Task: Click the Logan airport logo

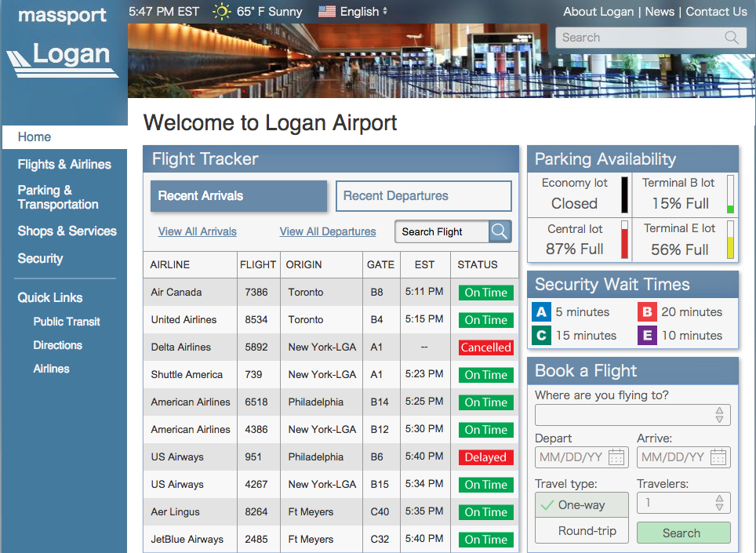Action: [63, 60]
